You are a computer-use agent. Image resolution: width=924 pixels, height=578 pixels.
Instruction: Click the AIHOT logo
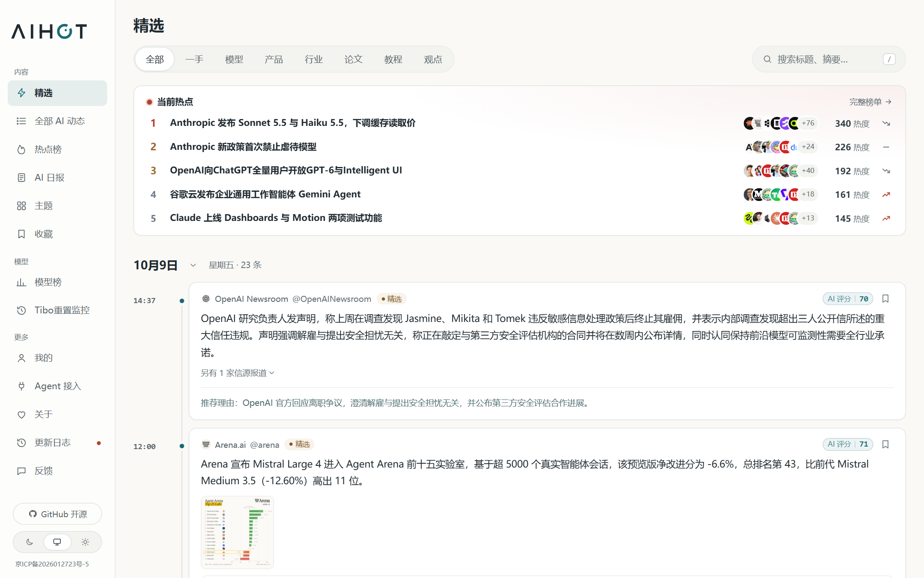49,31
